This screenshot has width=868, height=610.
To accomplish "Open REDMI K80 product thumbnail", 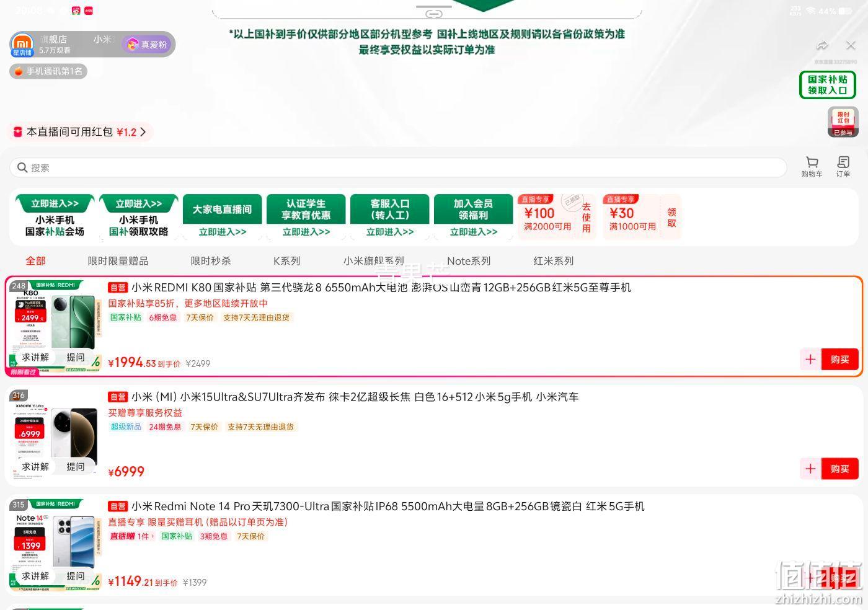I will [55, 326].
